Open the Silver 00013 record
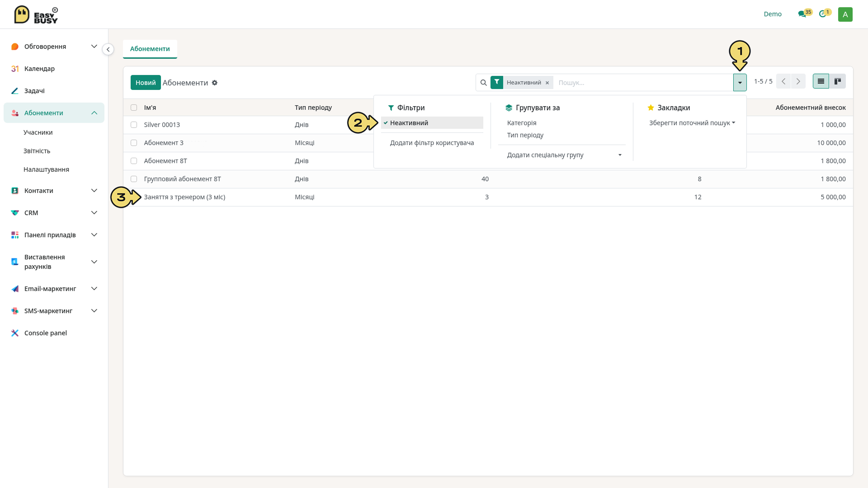The width and height of the screenshot is (868, 488). tap(162, 125)
